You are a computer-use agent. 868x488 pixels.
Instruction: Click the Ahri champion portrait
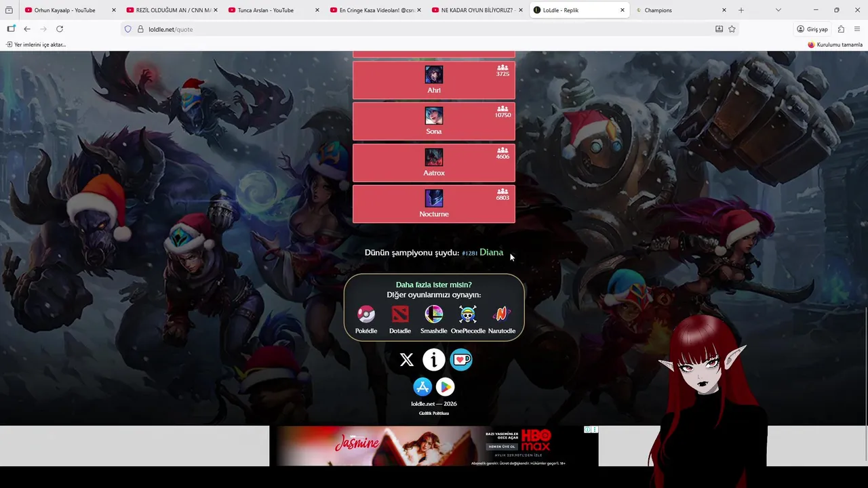(x=434, y=75)
